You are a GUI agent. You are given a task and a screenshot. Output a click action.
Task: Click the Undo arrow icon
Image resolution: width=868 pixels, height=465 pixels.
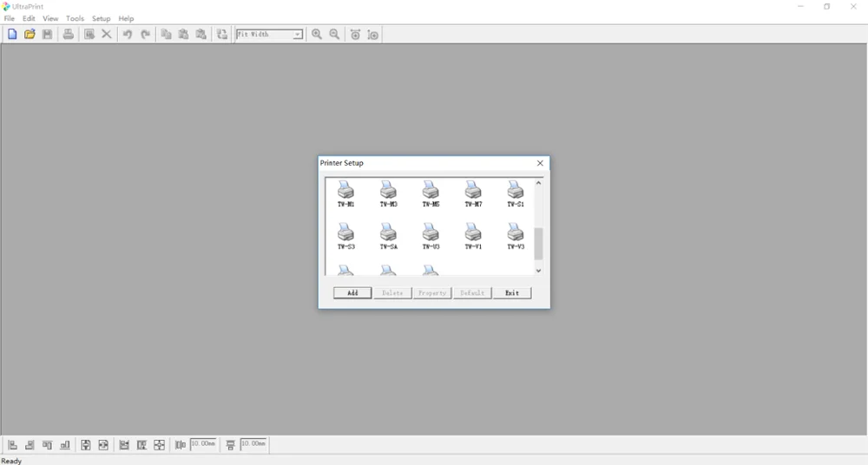tap(128, 35)
